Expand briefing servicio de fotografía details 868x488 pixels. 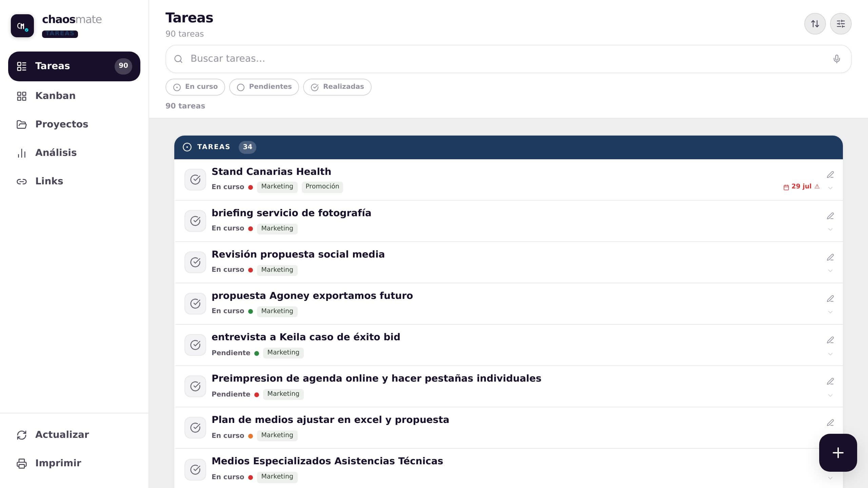coord(830,229)
